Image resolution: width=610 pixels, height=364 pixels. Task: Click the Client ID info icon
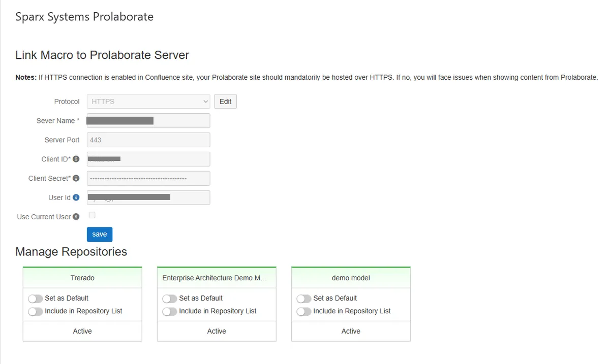[x=76, y=159]
